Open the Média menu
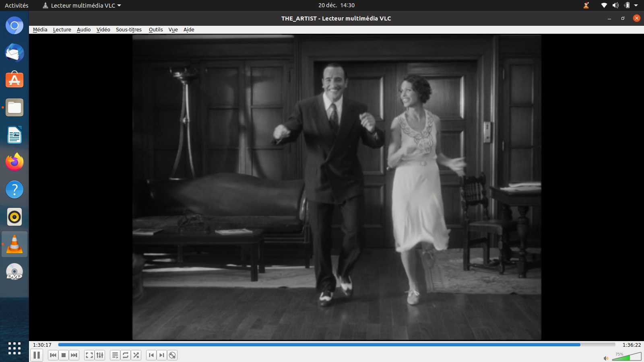The height and width of the screenshot is (362, 644). coord(40,30)
